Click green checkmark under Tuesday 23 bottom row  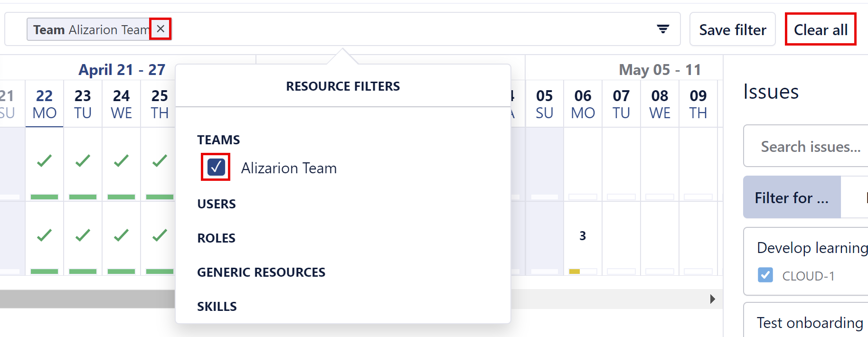[x=83, y=235]
